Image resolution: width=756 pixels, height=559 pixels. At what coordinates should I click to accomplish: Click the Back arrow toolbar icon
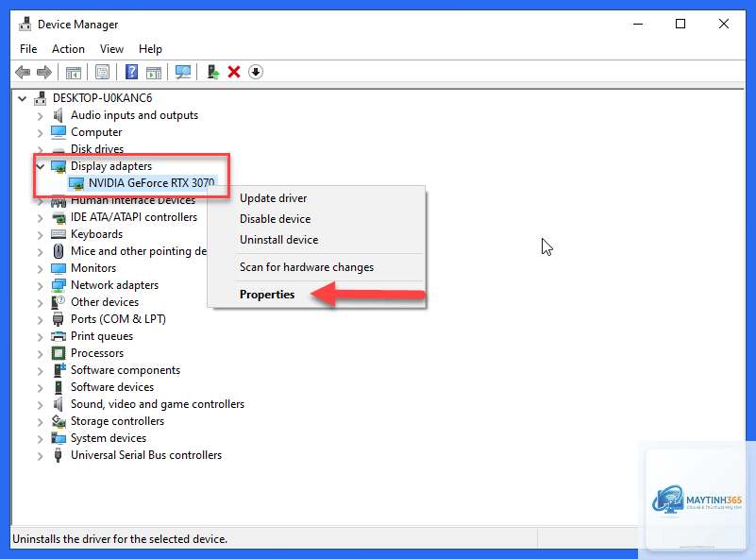coord(23,73)
